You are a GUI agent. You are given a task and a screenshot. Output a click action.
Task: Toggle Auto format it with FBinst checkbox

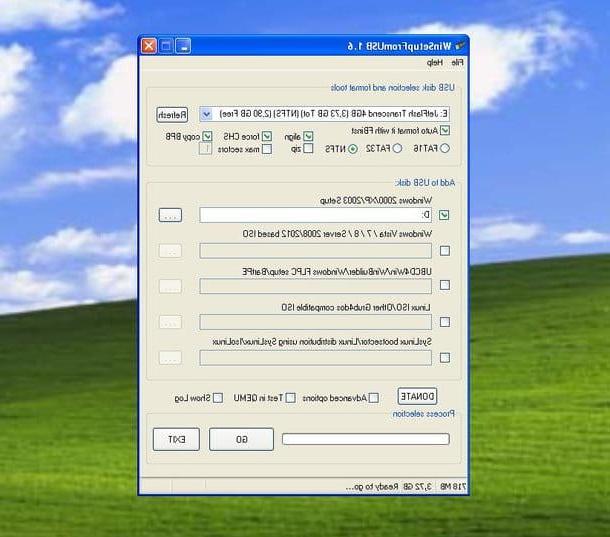pyautogui.click(x=445, y=130)
